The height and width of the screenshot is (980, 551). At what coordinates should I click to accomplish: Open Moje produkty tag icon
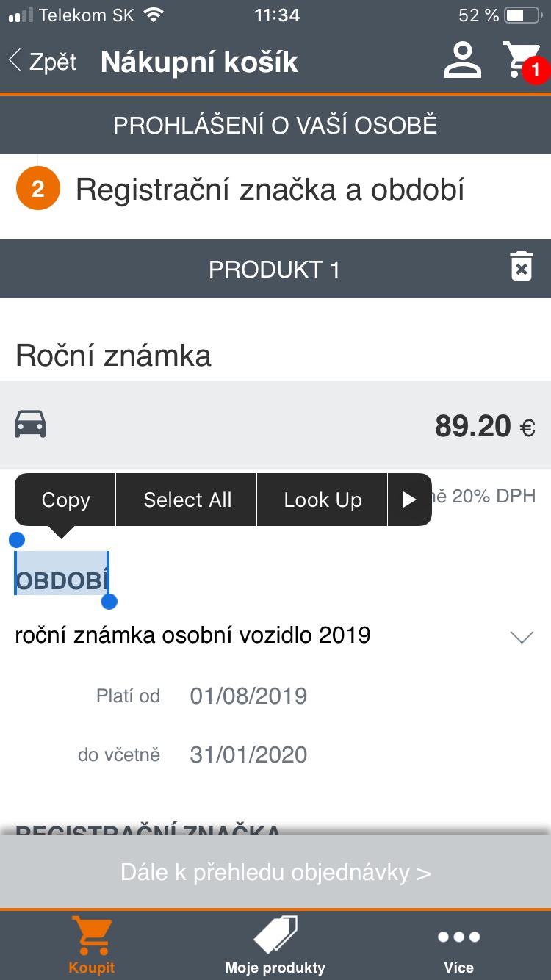click(x=275, y=935)
